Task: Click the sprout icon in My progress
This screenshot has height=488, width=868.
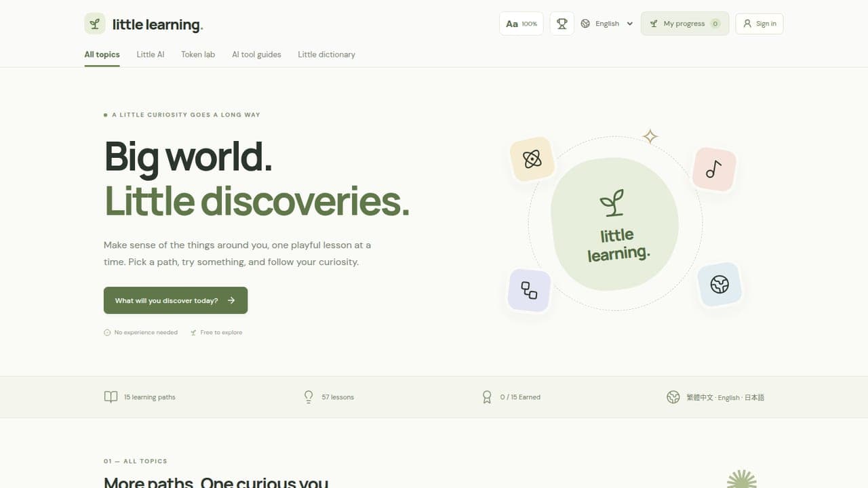Action: tap(654, 24)
